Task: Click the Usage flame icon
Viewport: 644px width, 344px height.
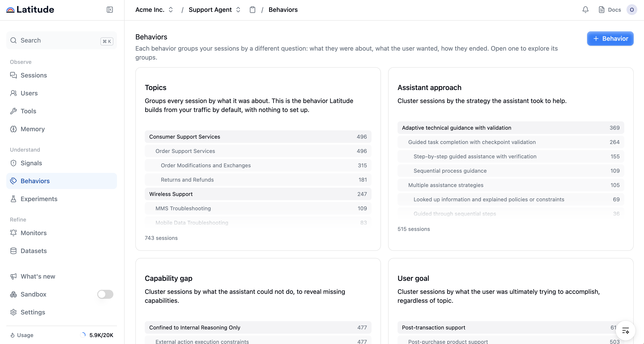Action: pyautogui.click(x=13, y=335)
